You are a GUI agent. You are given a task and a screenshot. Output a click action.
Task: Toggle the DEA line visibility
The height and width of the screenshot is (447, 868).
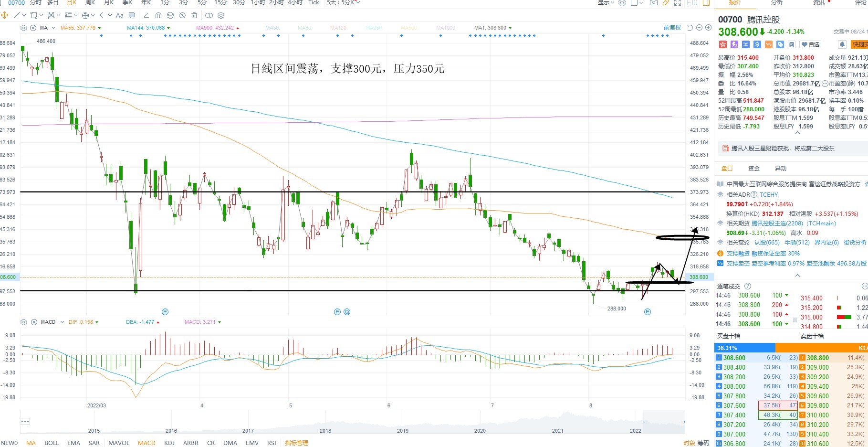point(142,322)
